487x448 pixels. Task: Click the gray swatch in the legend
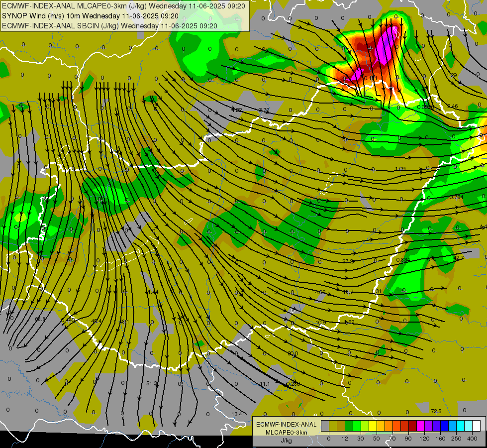coord(325,426)
